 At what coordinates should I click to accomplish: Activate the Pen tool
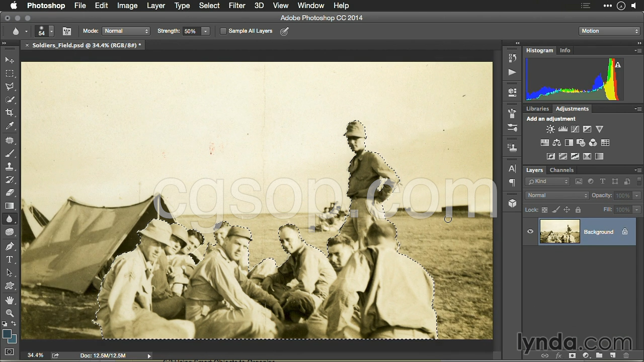coord(10,246)
